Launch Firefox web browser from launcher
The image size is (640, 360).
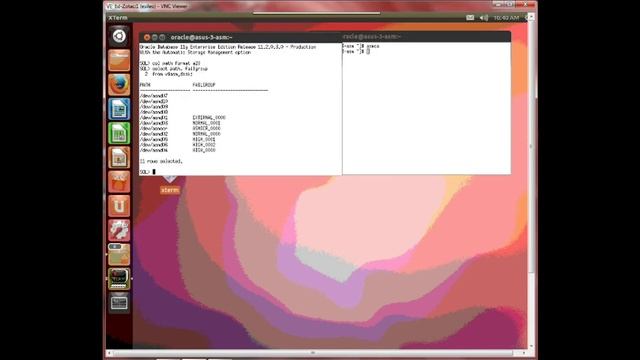click(x=119, y=84)
